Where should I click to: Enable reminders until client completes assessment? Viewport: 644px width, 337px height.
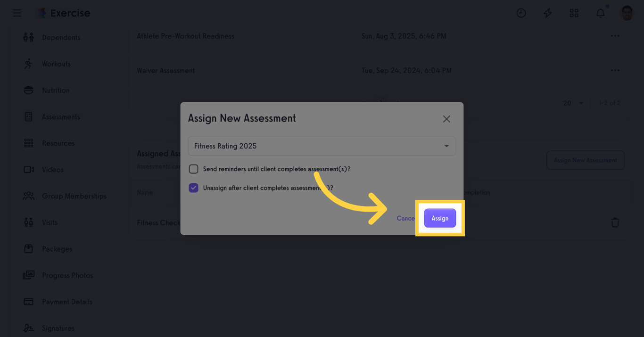pyautogui.click(x=193, y=169)
